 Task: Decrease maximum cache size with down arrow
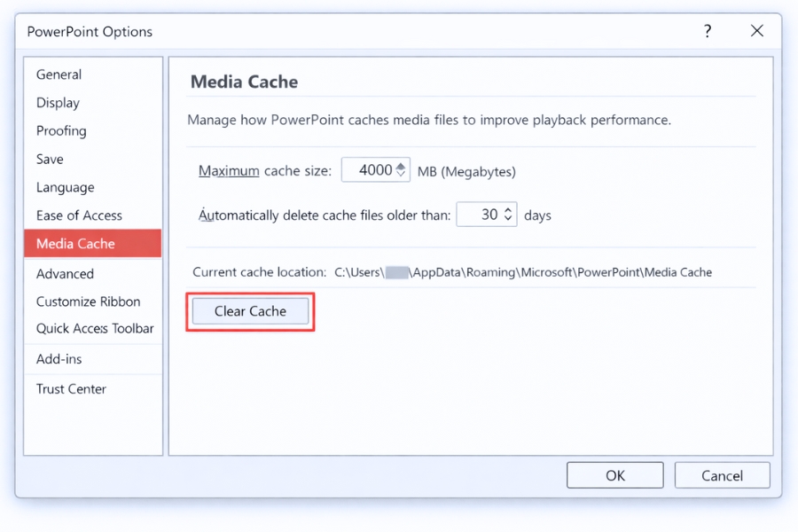point(401,176)
